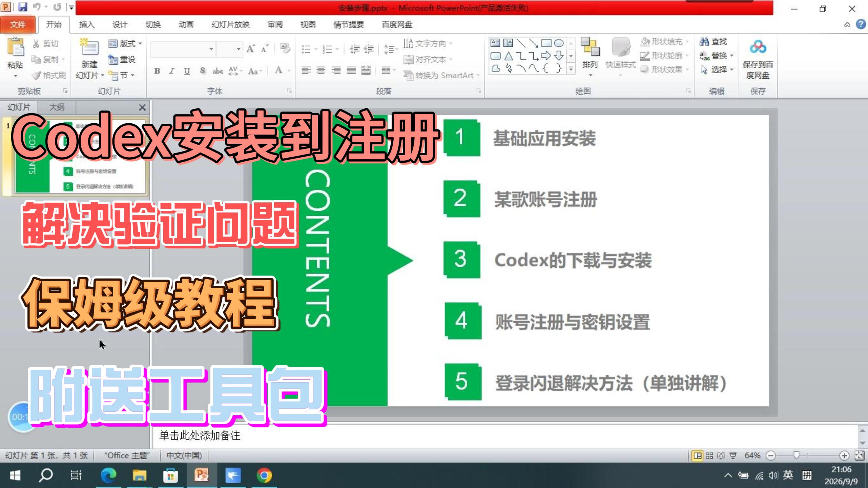Open Layout (版式) dropdown
This screenshot has height=488, width=868.
pyautogui.click(x=125, y=43)
